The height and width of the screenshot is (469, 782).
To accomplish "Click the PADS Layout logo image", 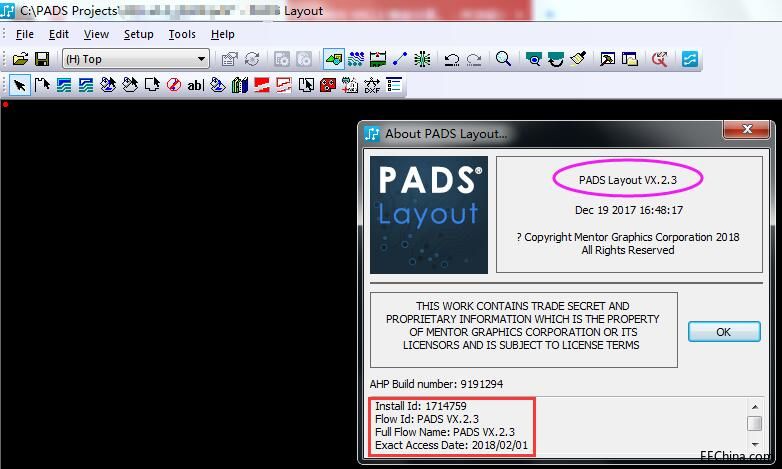I will click(x=429, y=215).
